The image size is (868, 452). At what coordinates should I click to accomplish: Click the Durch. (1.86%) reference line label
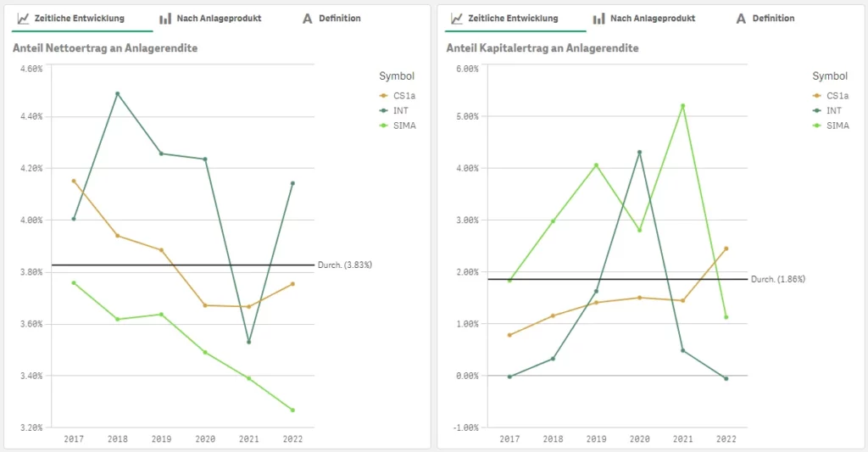778,279
